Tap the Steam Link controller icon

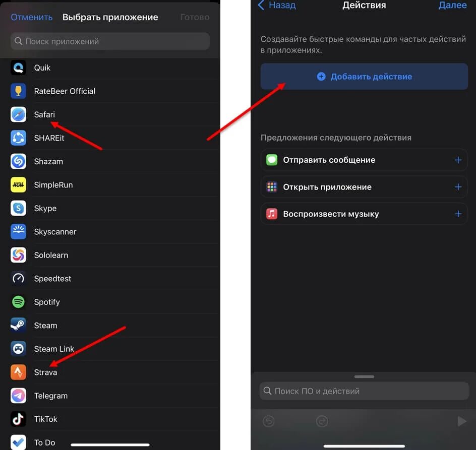[18, 349]
